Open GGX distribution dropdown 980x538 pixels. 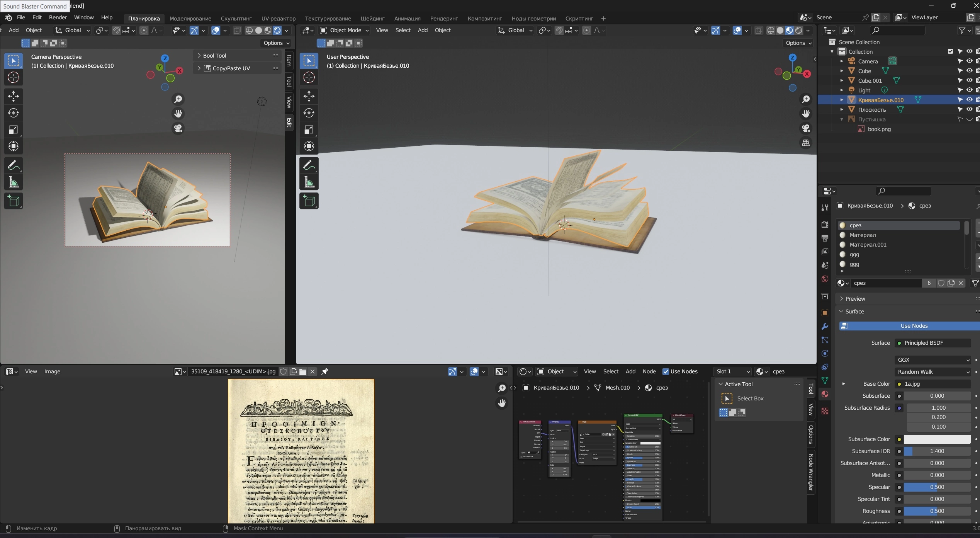(932, 360)
